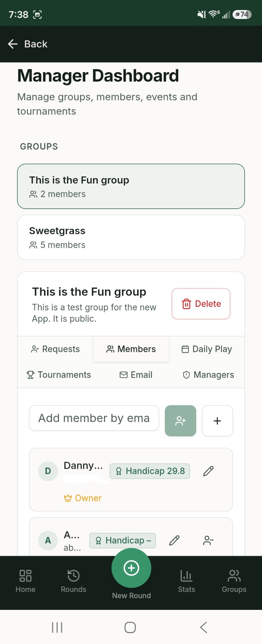Image resolution: width=262 pixels, height=644 pixels.
Task: Click the add member person-plus icon button
Action: [181, 421]
